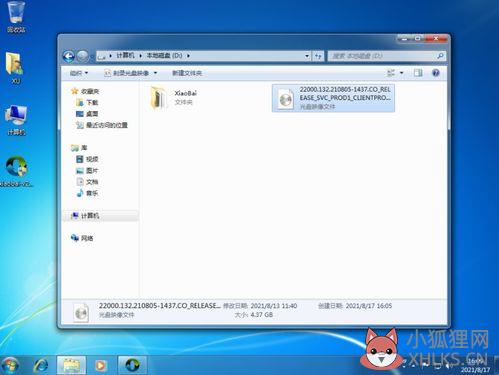Image resolution: width=499 pixels, height=375 pixels.
Task: Click the search box for drive D
Action: [x=387, y=56]
